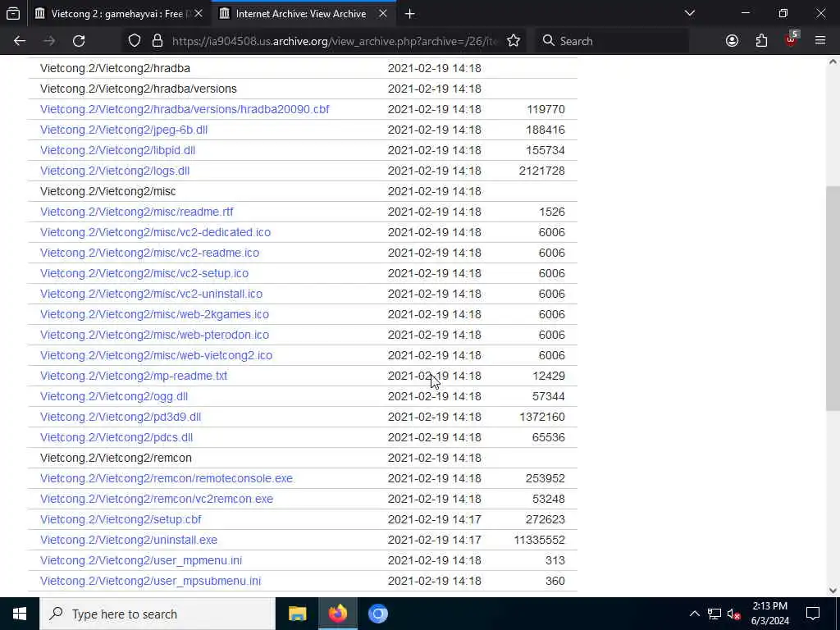Open the uninstall.exe link

(x=129, y=540)
